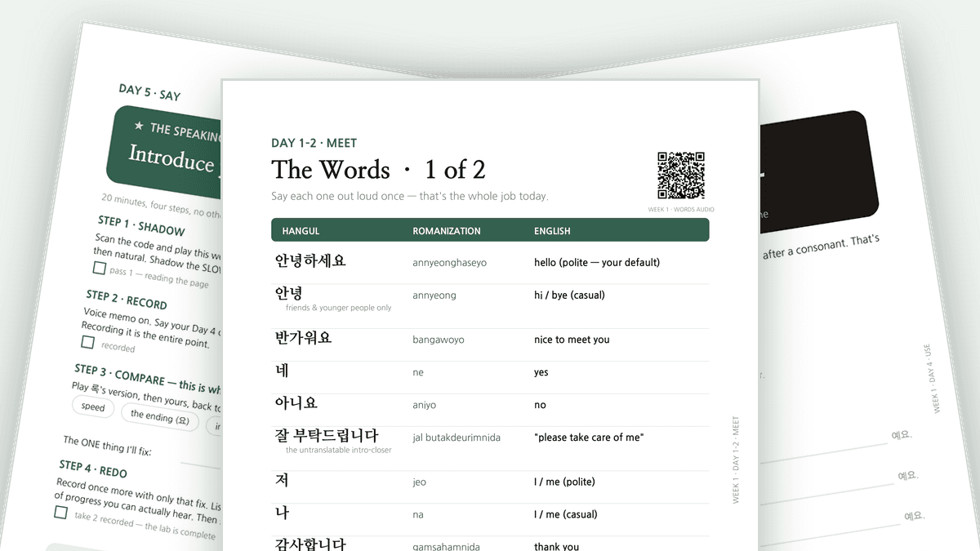The width and height of the screenshot is (980, 551).
Task: Click the star icon in the speaking banner
Action: [x=139, y=126]
